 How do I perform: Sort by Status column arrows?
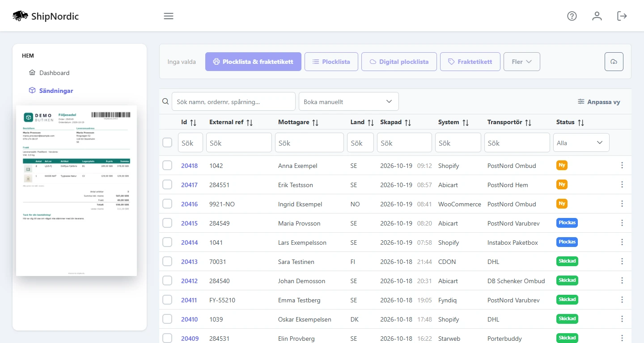(581, 122)
